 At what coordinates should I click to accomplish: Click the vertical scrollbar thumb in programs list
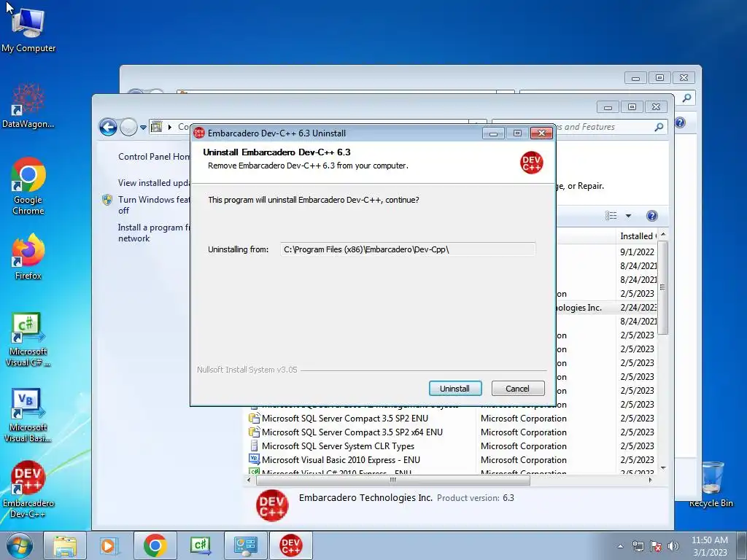662,287
